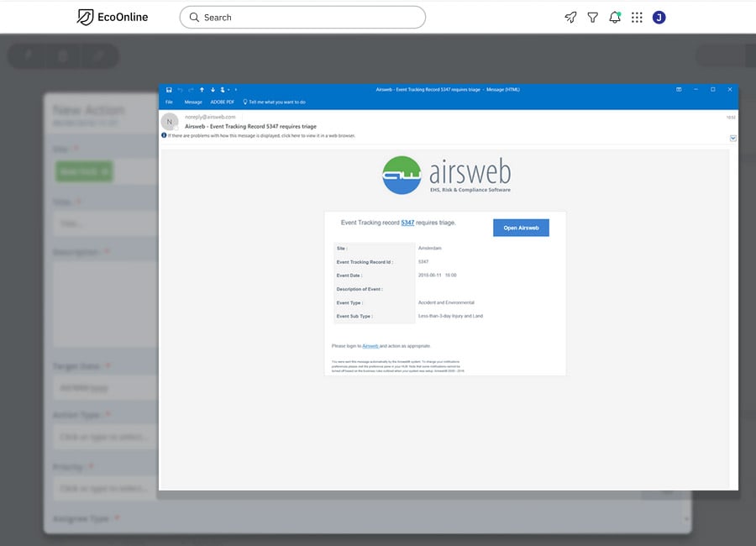This screenshot has width=756, height=546.
Task: Open record link 5347
Action: (407, 223)
